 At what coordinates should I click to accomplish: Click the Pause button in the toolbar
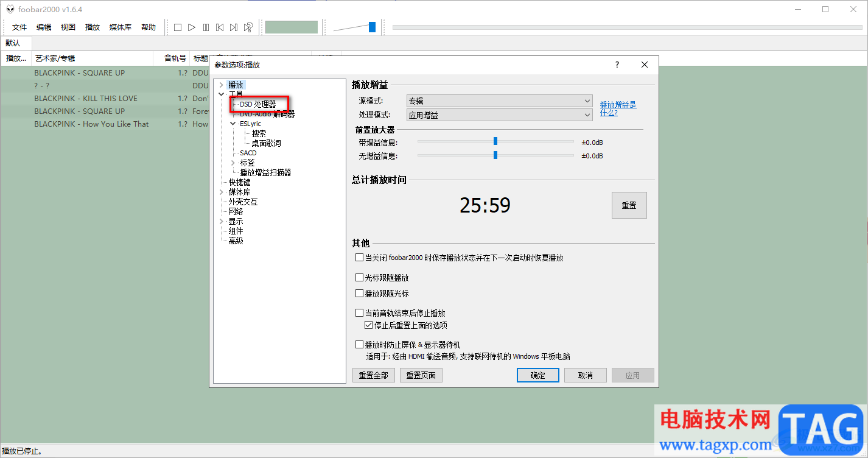(x=206, y=27)
